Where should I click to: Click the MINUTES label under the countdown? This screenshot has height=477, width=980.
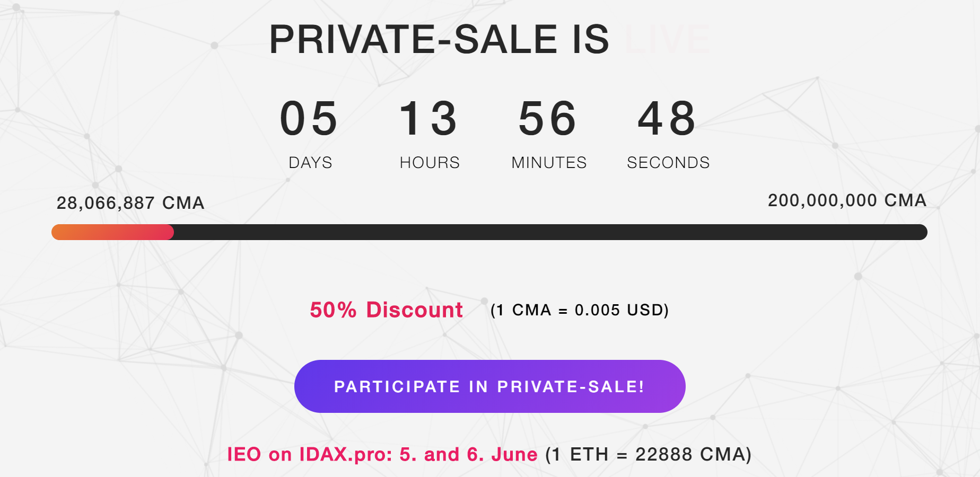549,163
